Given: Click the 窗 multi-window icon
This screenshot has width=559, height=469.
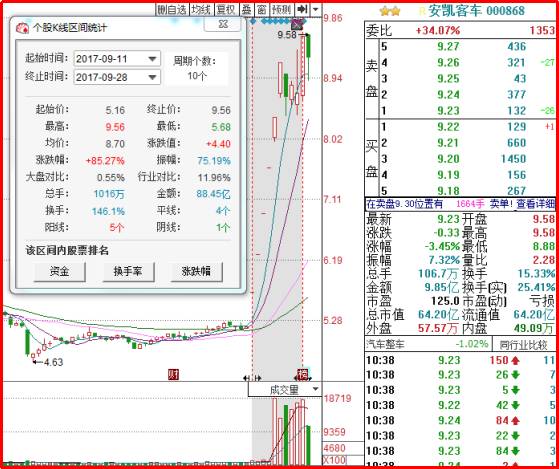Looking at the screenshot, I should 261,10.
